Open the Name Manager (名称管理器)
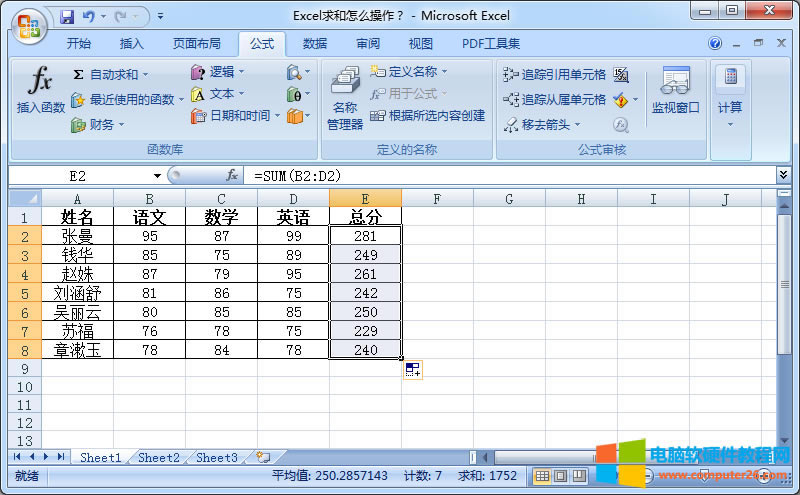Image resolution: width=800 pixels, height=495 pixels. (x=345, y=100)
